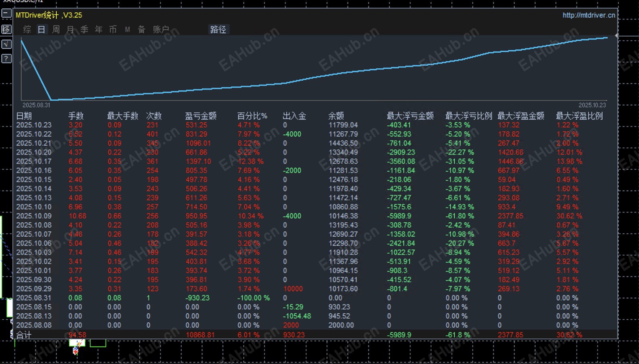
Task: Select the 移 move tool icon
Action: click(6, 29)
